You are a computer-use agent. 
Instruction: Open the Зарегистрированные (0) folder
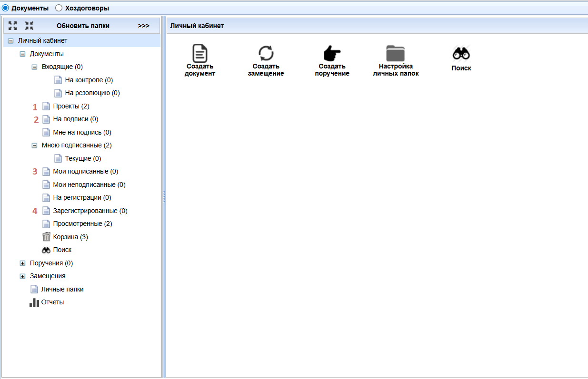click(x=90, y=211)
